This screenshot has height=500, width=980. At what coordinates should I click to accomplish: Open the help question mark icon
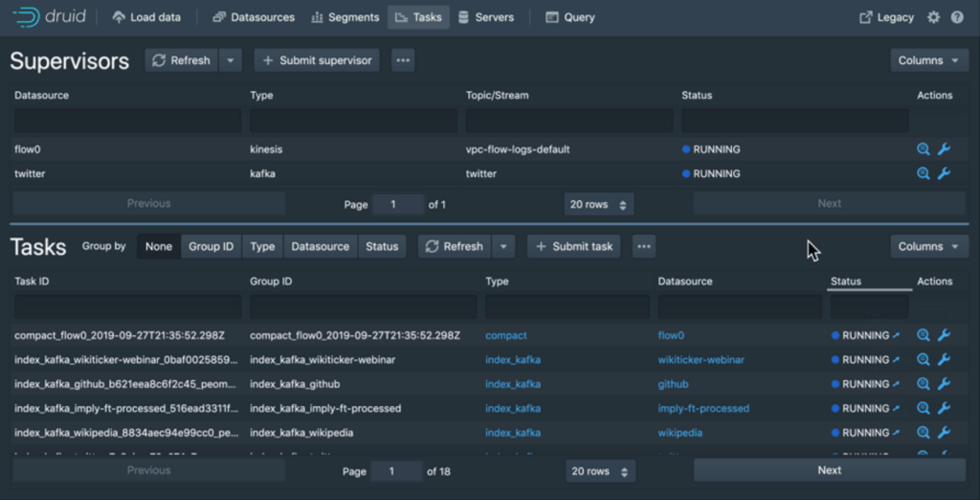957,17
